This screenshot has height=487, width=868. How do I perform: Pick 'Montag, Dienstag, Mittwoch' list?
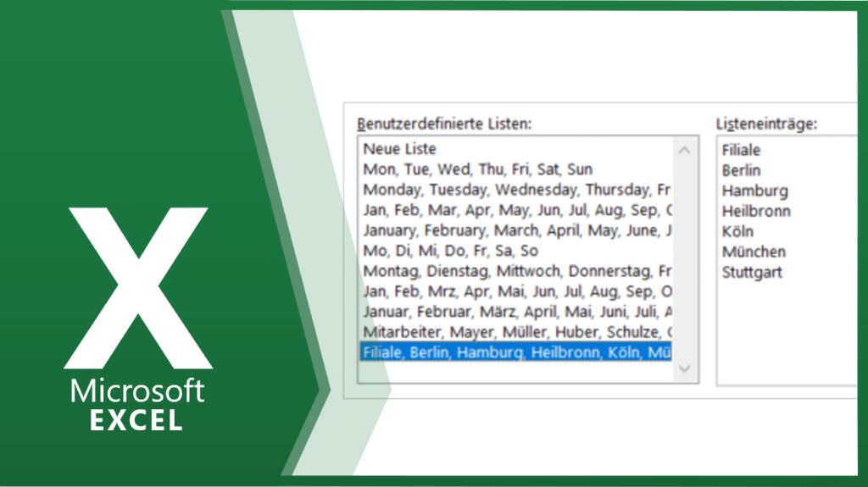pyautogui.click(x=516, y=271)
